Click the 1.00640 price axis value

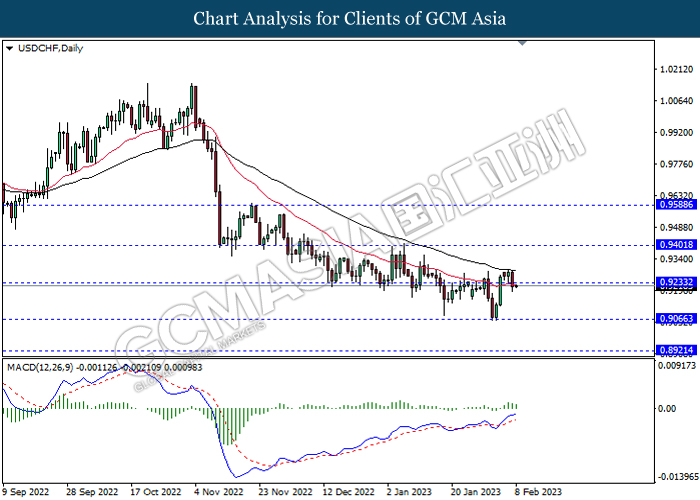677,101
